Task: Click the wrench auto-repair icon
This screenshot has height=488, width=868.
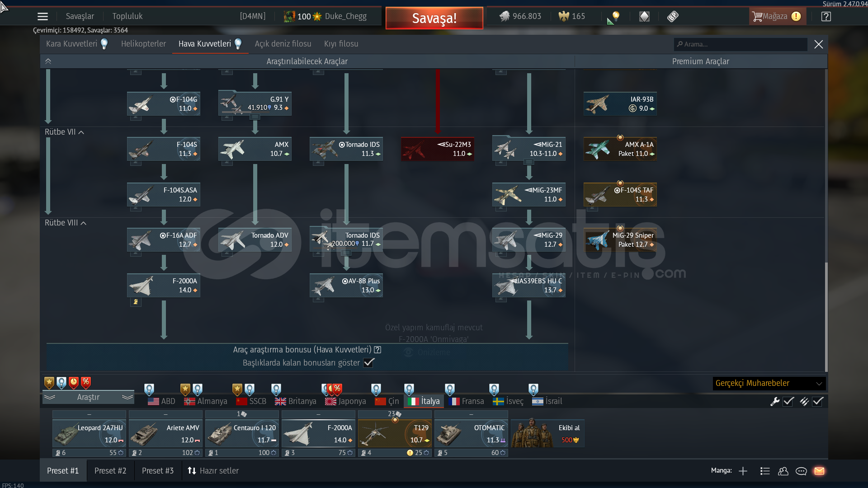Action: 775,401
